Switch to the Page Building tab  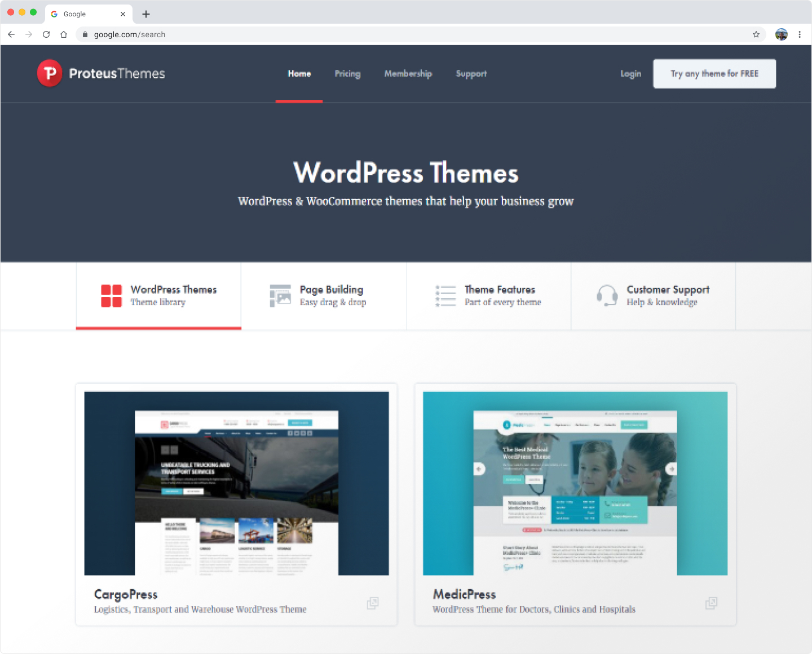[324, 296]
